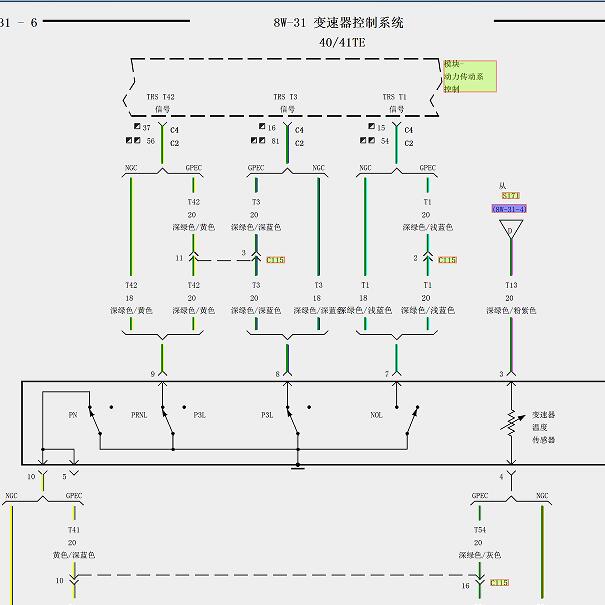Click the TRS T3 signal label
The height and width of the screenshot is (605, 605).
[x=286, y=103]
